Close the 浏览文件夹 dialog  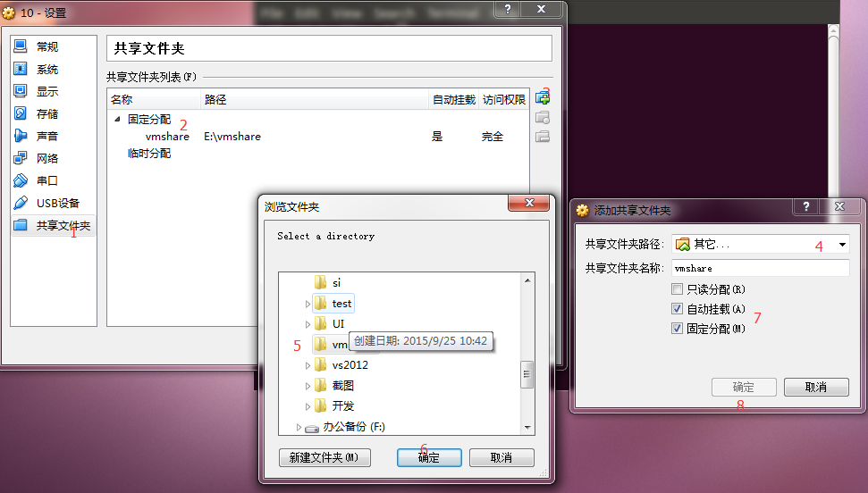[x=528, y=203]
